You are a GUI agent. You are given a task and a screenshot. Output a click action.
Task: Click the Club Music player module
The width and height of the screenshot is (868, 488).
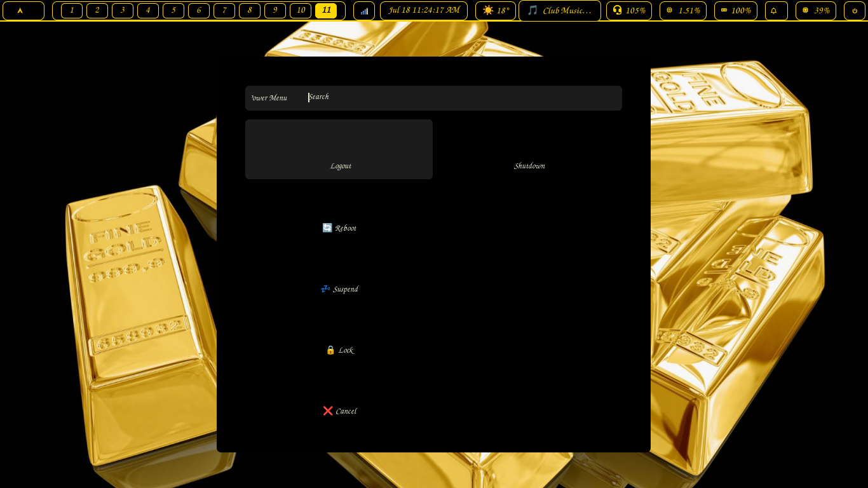(560, 11)
